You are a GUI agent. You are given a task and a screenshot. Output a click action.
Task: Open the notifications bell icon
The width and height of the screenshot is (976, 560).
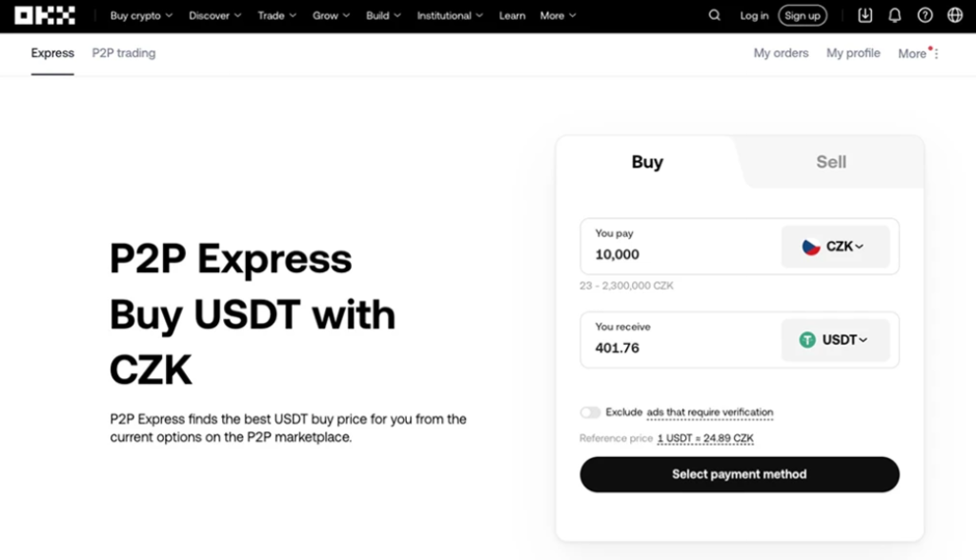pyautogui.click(x=894, y=15)
